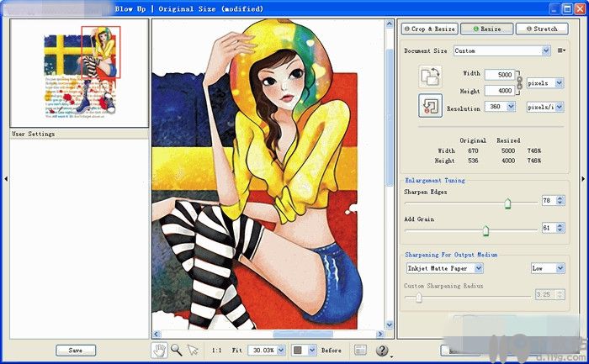This screenshot has height=364, width=589.
Task: Click the swap width and height icon
Action: (431, 76)
